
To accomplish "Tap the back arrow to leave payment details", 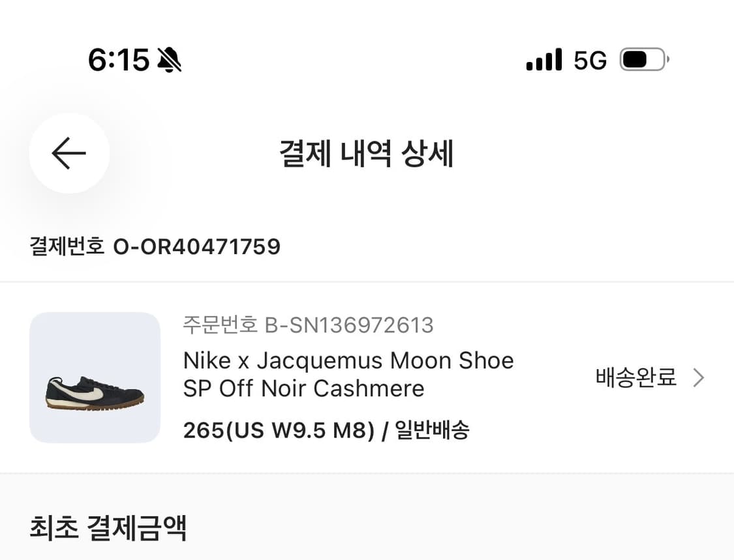I will (x=68, y=153).
